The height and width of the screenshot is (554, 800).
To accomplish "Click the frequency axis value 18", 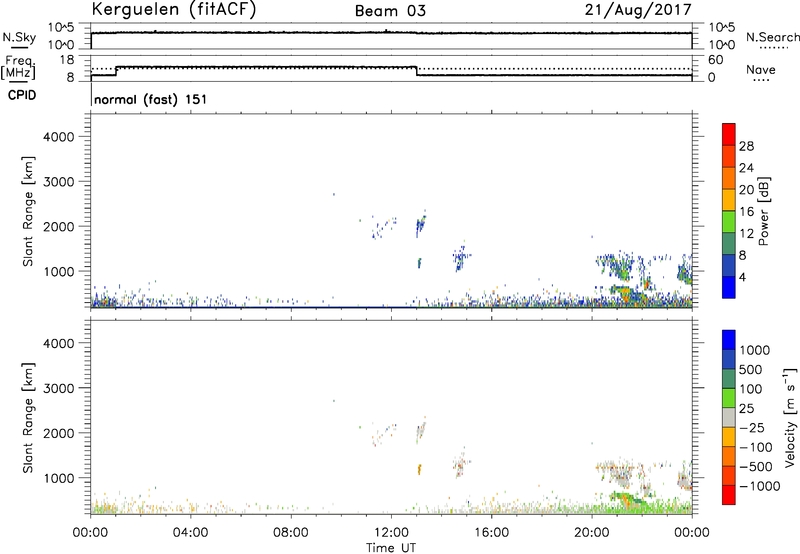I will click(x=67, y=60).
